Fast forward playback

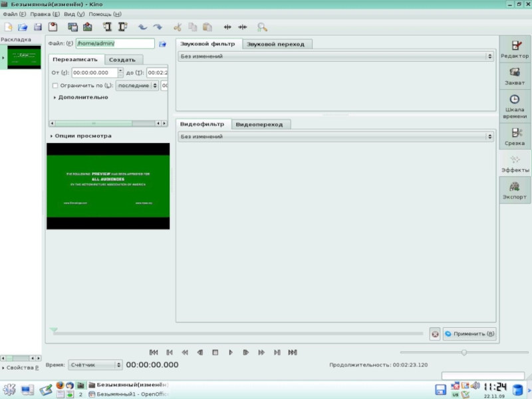click(261, 352)
